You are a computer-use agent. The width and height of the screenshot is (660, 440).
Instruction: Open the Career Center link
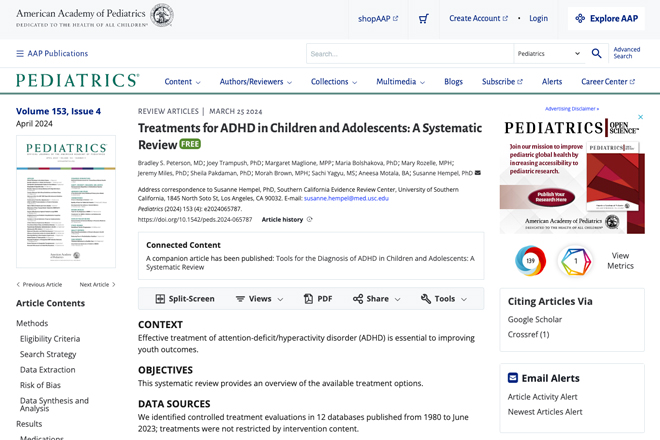tap(608, 82)
